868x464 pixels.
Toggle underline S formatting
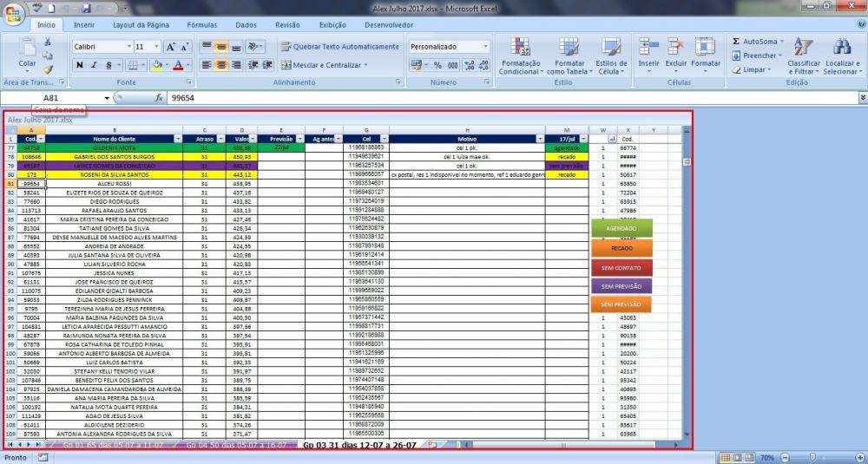coord(108,65)
